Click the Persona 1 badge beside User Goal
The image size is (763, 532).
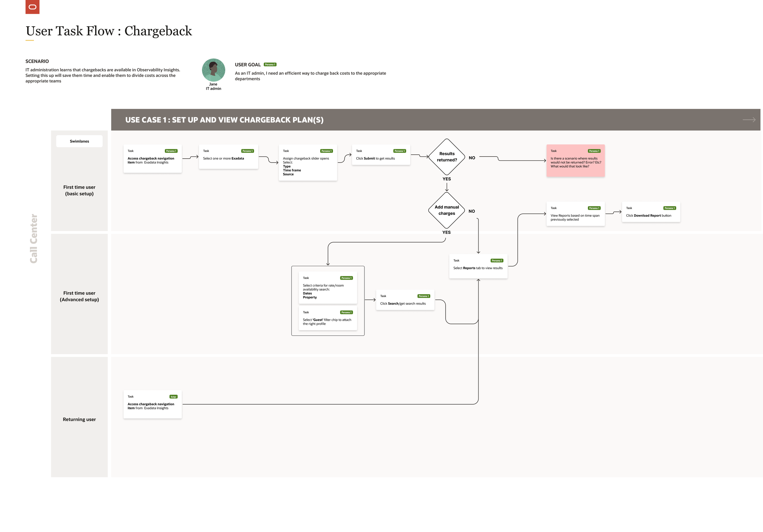[x=270, y=64]
